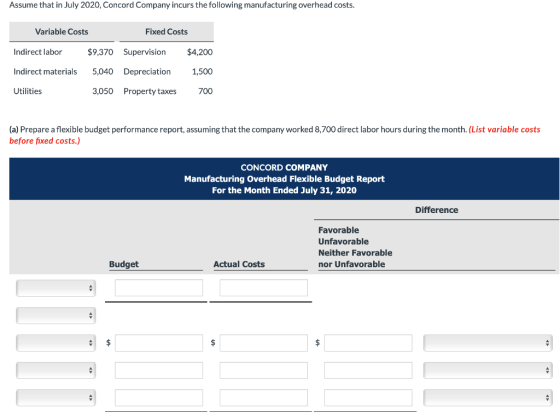Screen dimensions: 560x415
Task: Click the Indirect materials label
Action: pyautogui.click(x=45, y=71)
